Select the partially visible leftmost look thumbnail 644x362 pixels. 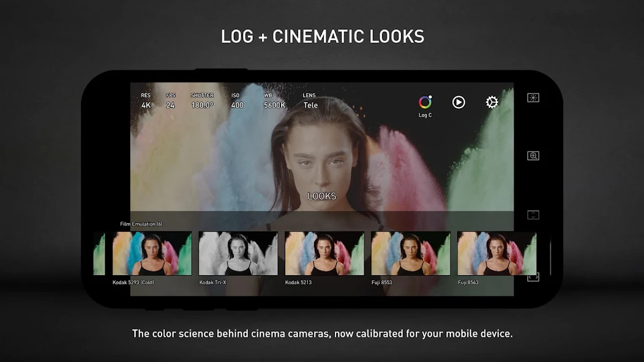click(99, 254)
